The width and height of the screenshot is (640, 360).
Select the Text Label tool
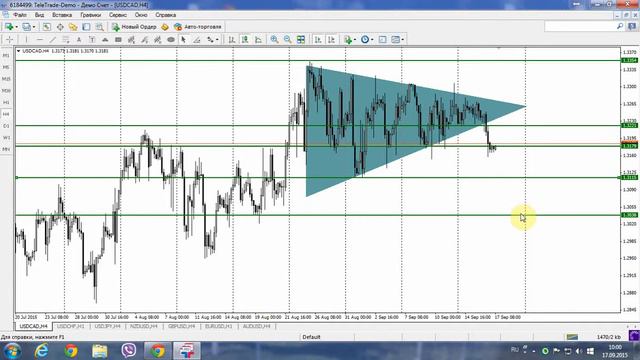(92, 40)
